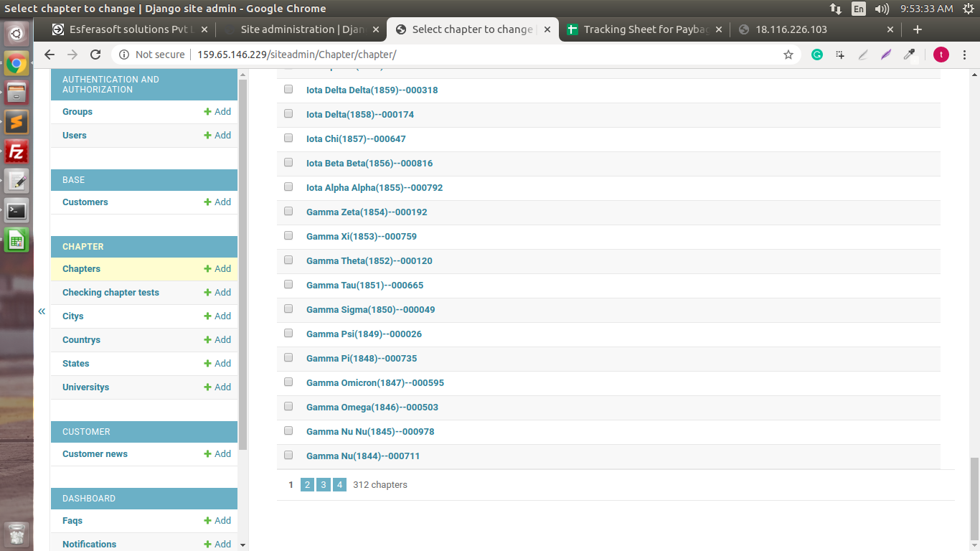This screenshot has height=551, width=980.
Task: Bookmark this page with star icon
Action: [x=788, y=55]
